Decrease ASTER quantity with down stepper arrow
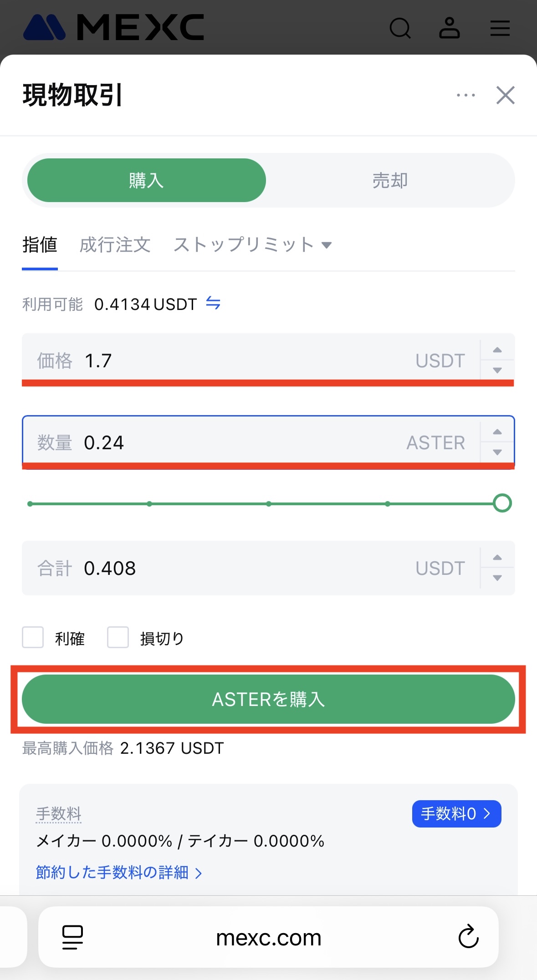 pyautogui.click(x=497, y=452)
